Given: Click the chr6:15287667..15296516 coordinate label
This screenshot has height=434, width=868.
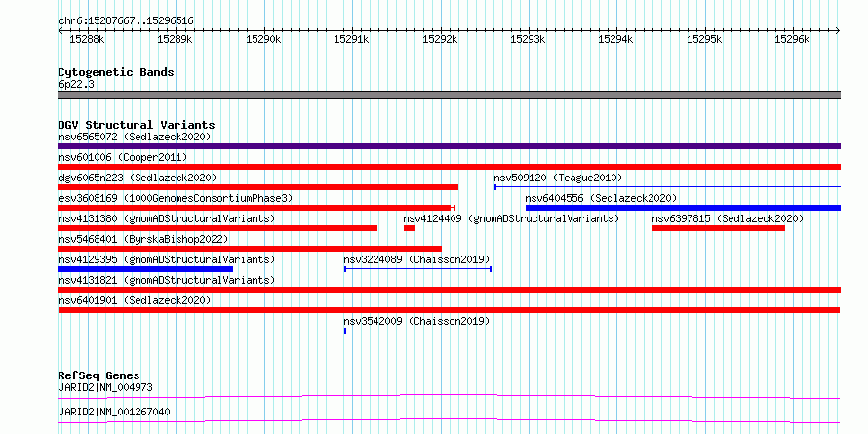Looking at the screenshot, I should coord(126,21).
